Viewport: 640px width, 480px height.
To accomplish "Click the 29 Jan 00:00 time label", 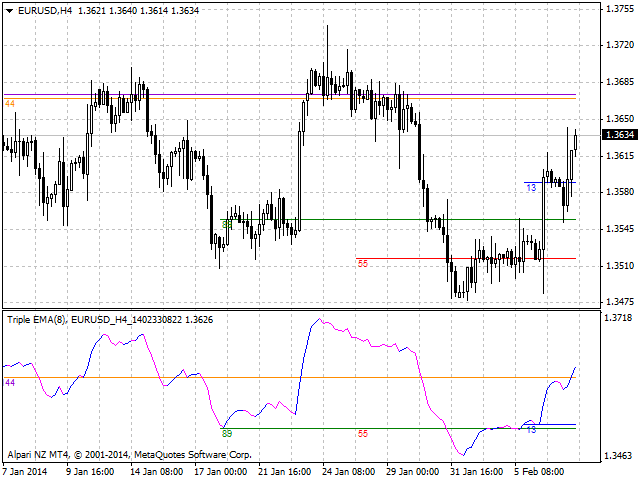I will point(413,472).
